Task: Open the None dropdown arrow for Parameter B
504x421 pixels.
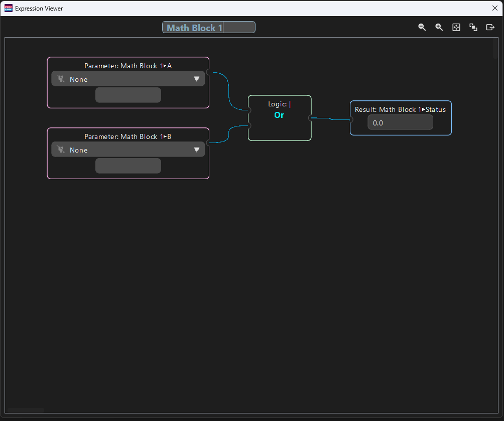Action: coord(197,150)
